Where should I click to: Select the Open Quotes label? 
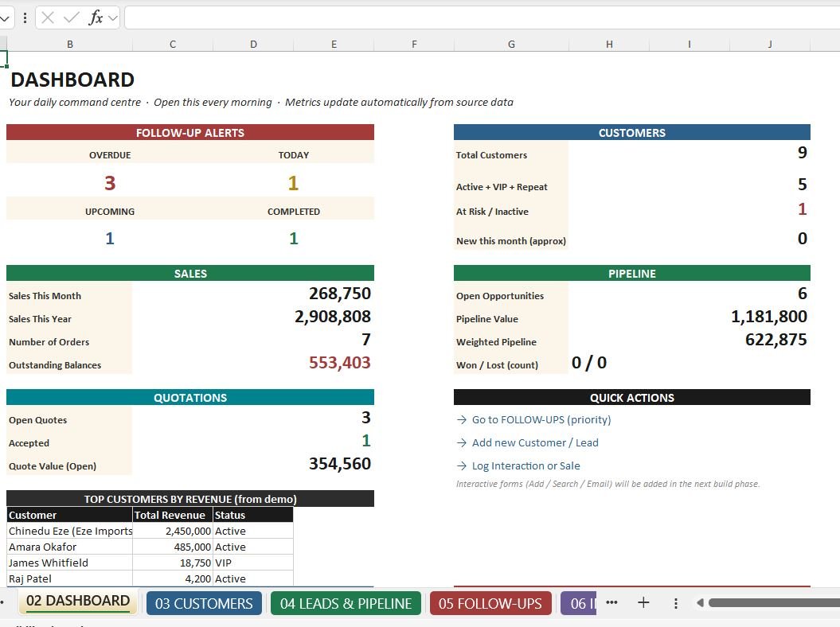tap(37, 420)
